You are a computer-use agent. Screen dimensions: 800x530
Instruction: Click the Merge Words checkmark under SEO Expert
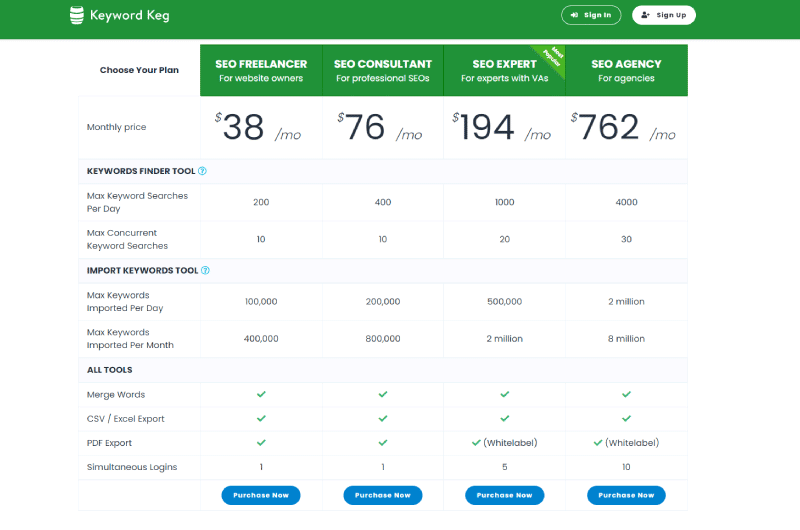point(505,394)
